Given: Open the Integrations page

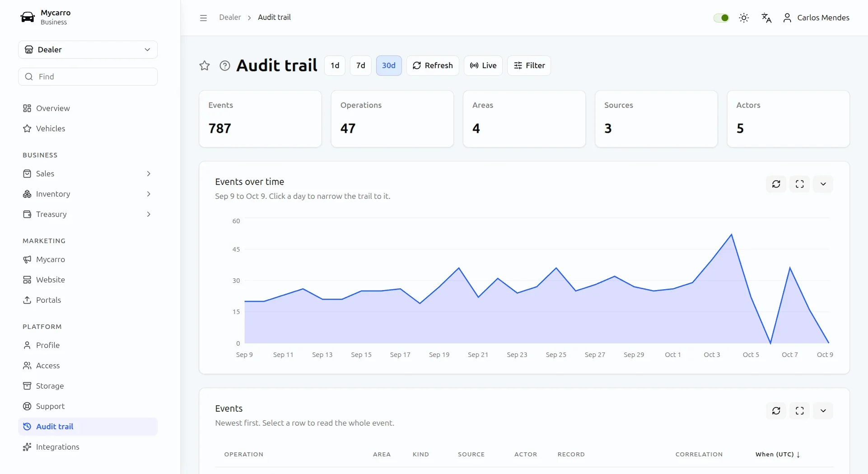Looking at the screenshot, I should 88,447.
